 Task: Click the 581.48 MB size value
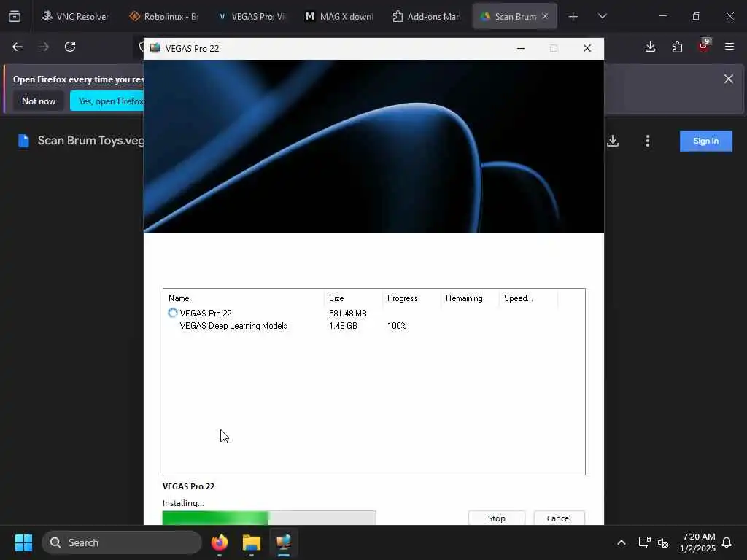(348, 314)
